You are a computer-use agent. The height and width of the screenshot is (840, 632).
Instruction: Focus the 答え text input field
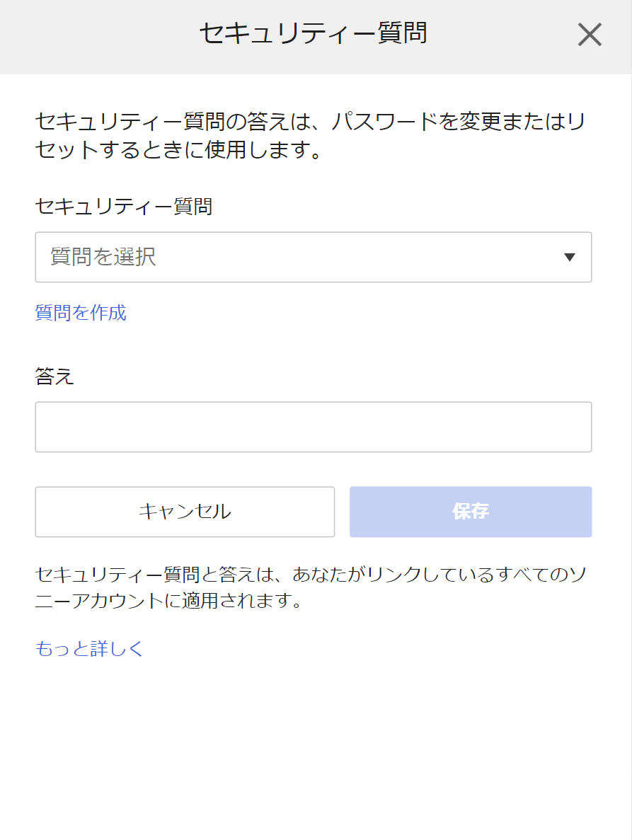pyautogui.click(x=313, y=427)
